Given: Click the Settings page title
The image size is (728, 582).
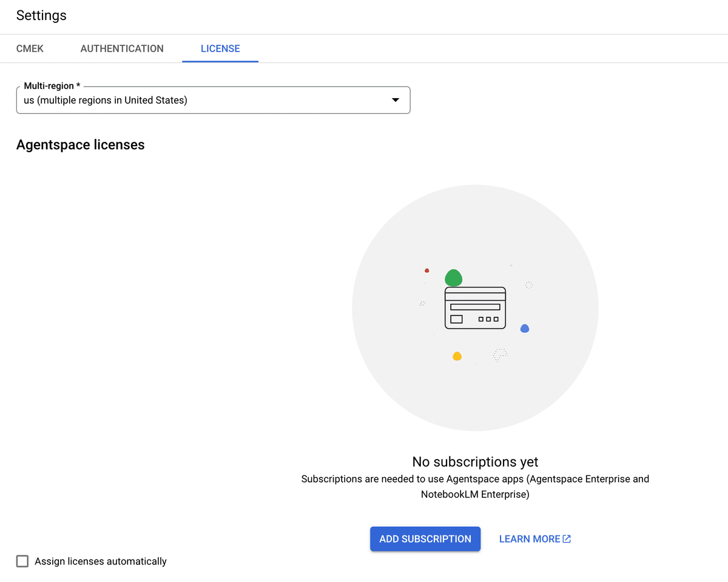Looking at the screenshot, I should click(41, 16).
